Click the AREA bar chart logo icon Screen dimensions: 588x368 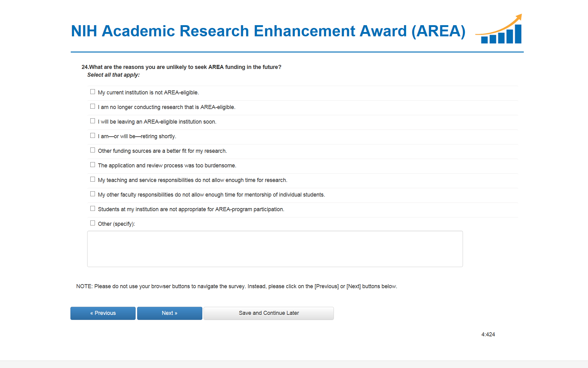(500, 30)
